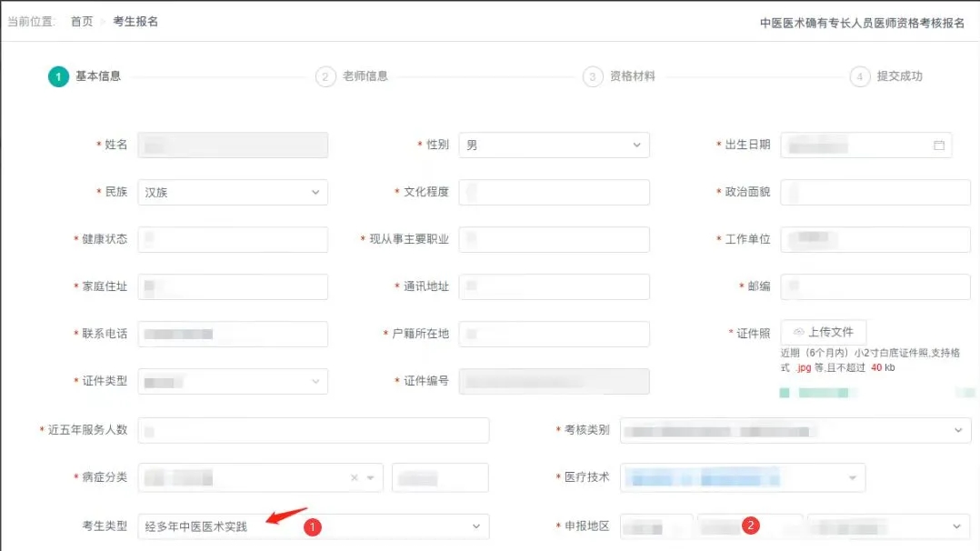Click the 近五年服务人数 input field

[x=313, y=430]
